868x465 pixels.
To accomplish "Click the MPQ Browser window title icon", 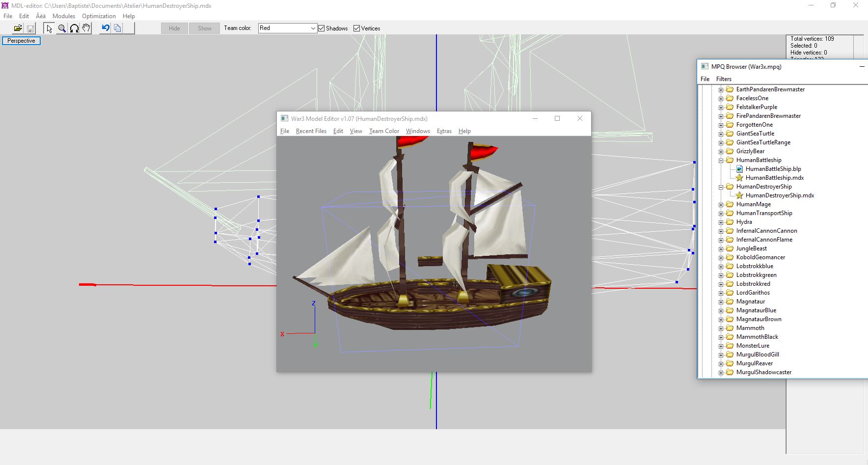I will 705,67.
